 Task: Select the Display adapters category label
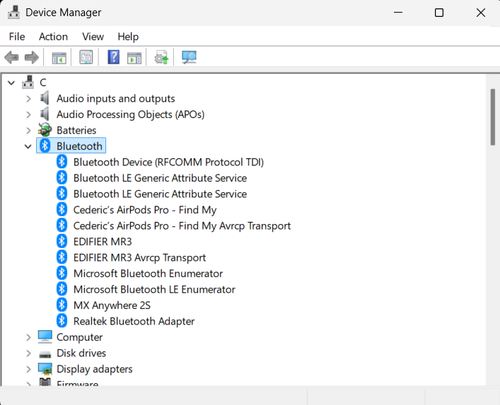(94, 369)
